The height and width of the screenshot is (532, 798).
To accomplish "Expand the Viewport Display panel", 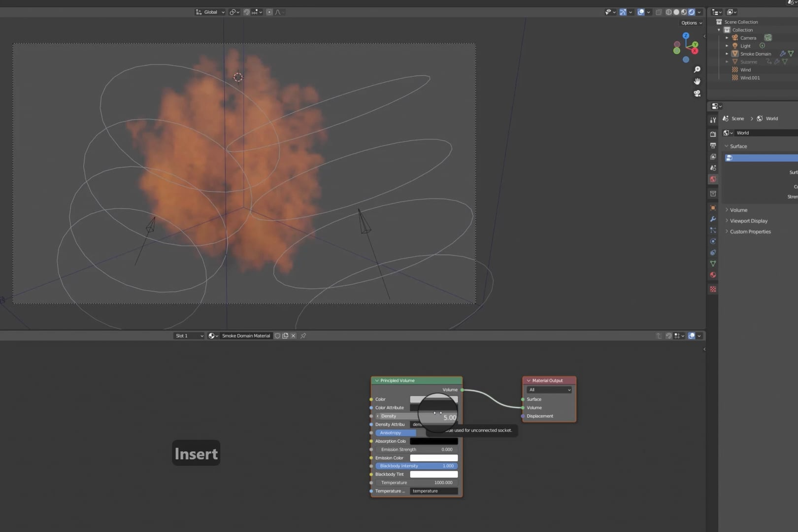I will tap(748, 221).
